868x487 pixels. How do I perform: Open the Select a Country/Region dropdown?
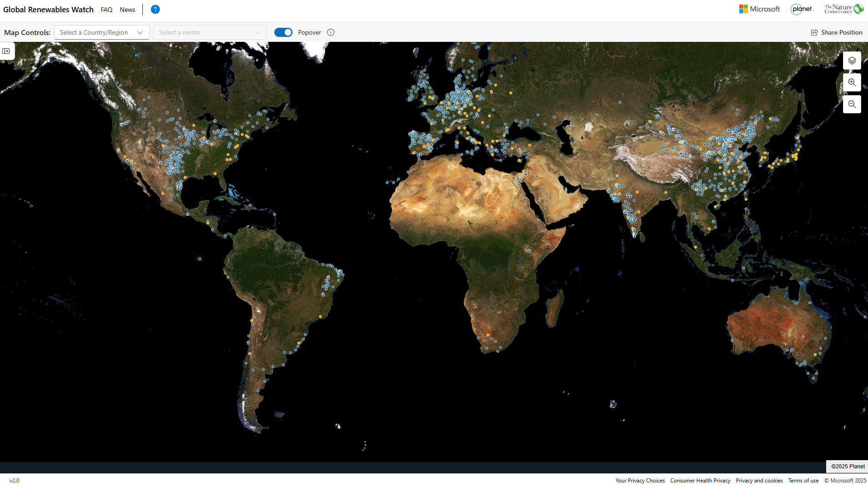(x=101, y=32)
